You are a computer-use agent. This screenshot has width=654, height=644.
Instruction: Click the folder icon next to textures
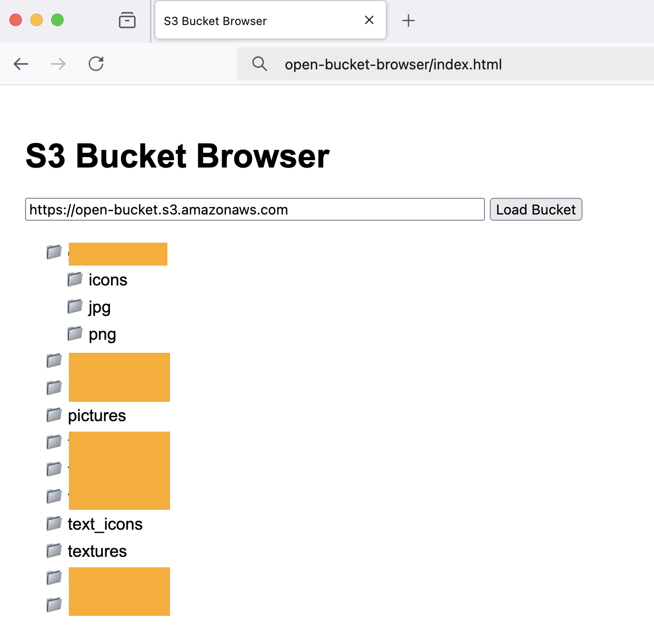click(54, 550)
